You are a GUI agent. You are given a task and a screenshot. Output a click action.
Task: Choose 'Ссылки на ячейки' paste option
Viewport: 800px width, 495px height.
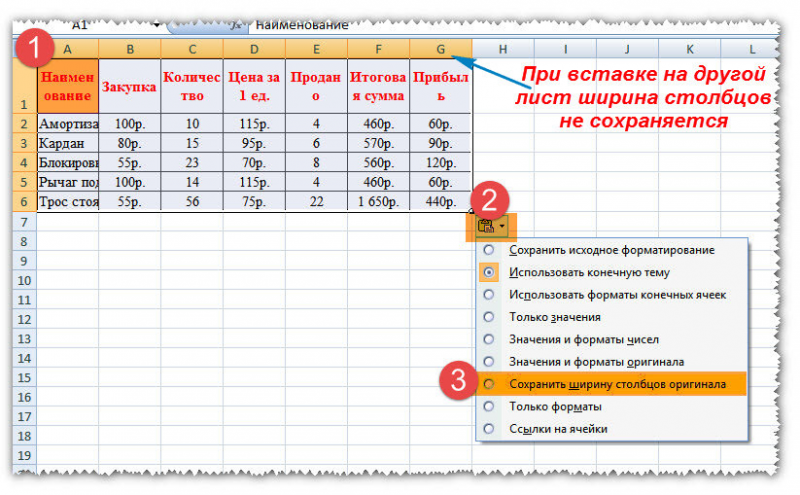point(612,429)
